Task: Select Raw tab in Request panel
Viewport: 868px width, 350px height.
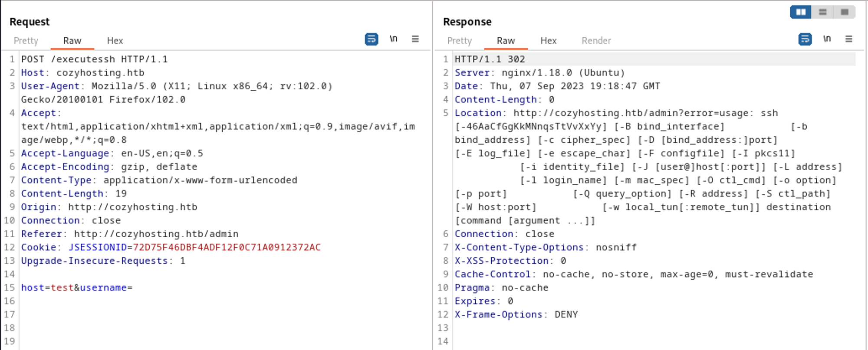Action: [x=72, y=41]
